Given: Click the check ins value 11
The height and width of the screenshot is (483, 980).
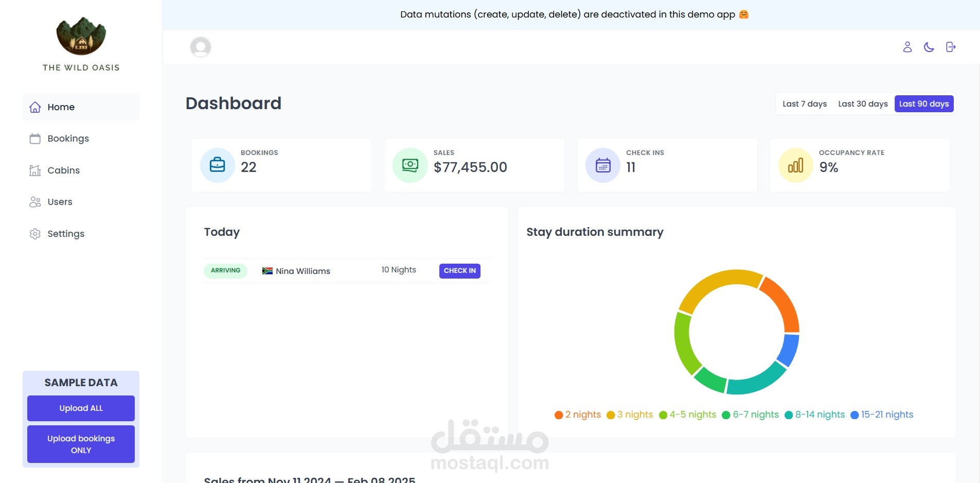Looking at the screenshot, I should [x=631, y=167].
